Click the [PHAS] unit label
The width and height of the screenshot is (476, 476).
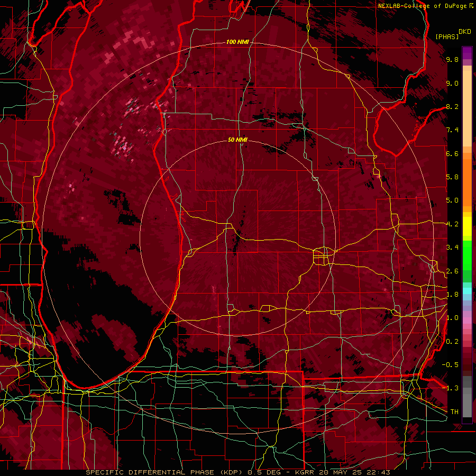pyautogui.click(x=447, y=36)
